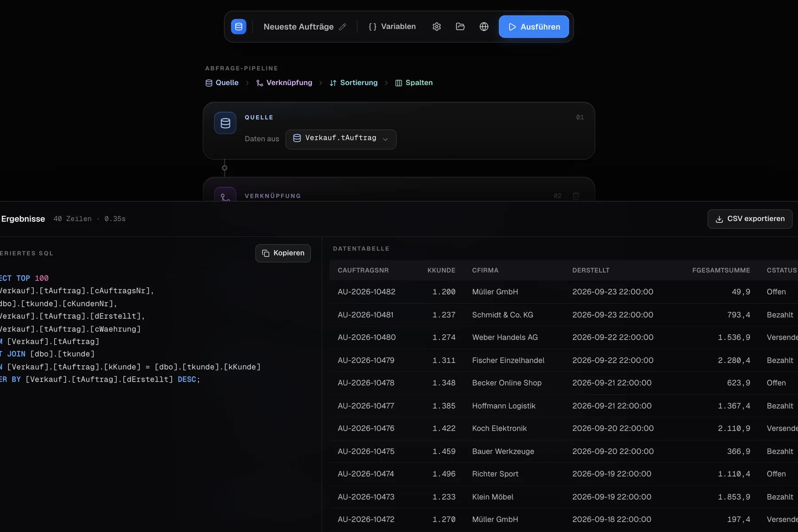Jump to Spalten pipeline step
798x532 pixels.
coord(414,83)
